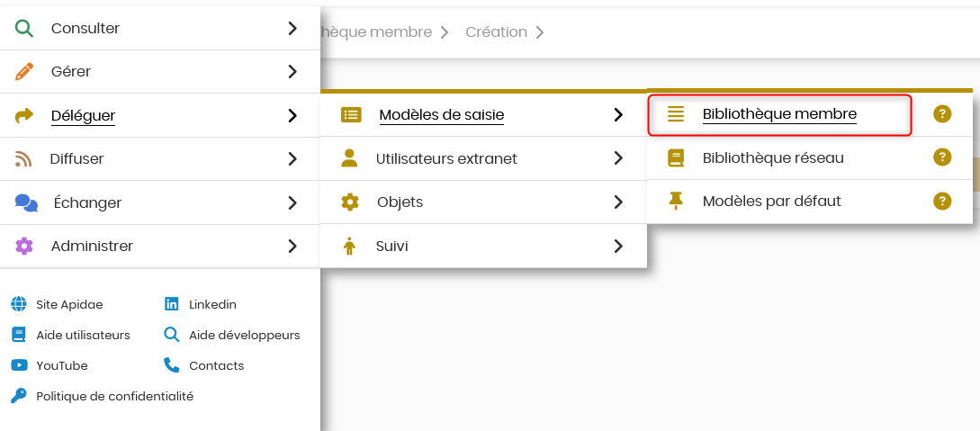The height and width of the screenshot is (431, 980).
Task: Click the Diffuser RSS feed icon
Action: (23, 159)
